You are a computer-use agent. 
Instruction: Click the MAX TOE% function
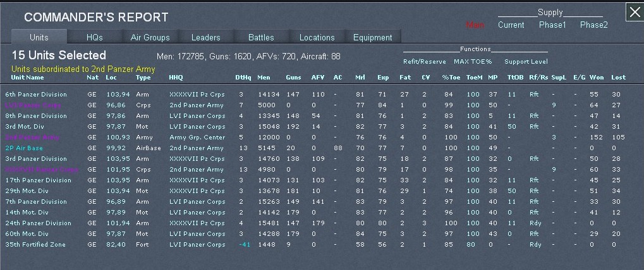(x=472, y=62)
